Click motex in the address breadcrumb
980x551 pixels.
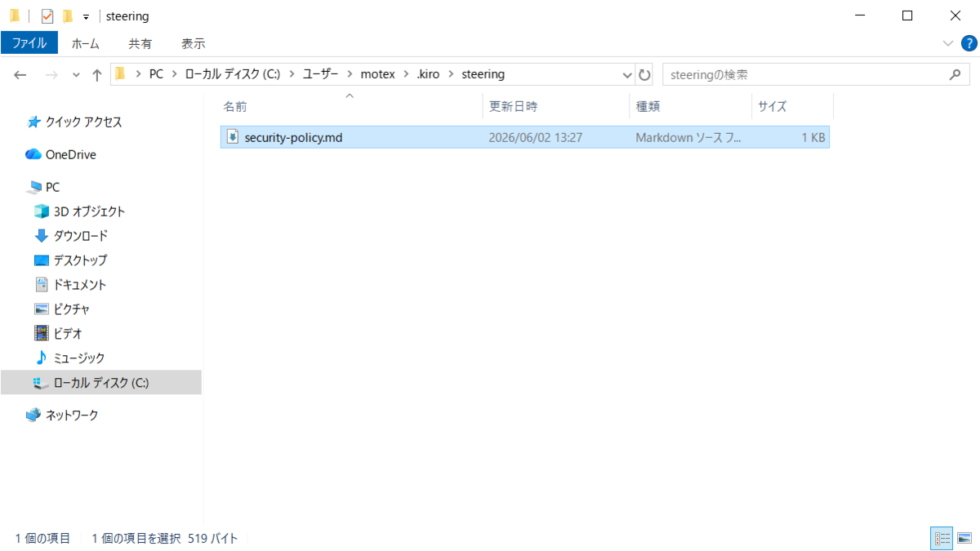click(x=377, y=74)
